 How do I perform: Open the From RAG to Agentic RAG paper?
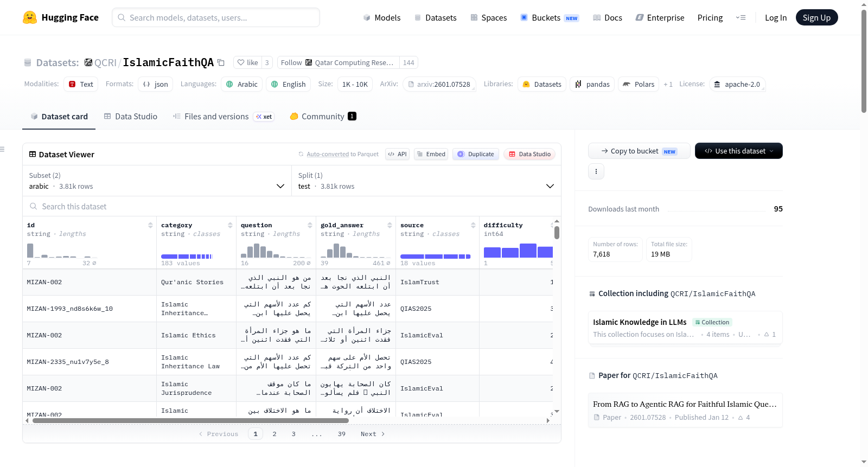pyautogui.click(x=685, y=410)
